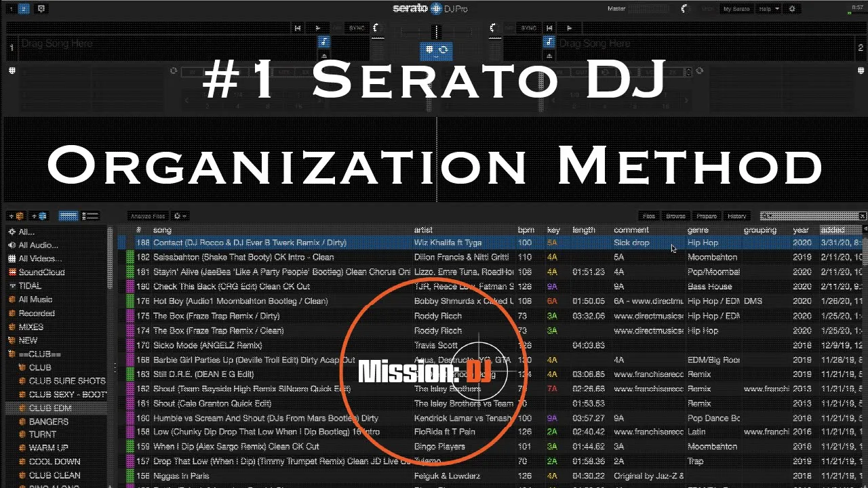This screenshot has height=488, width=868.
Task: Select the 'CLUB SURE SHOTS' subcrate
Action: tap(66, 381)
